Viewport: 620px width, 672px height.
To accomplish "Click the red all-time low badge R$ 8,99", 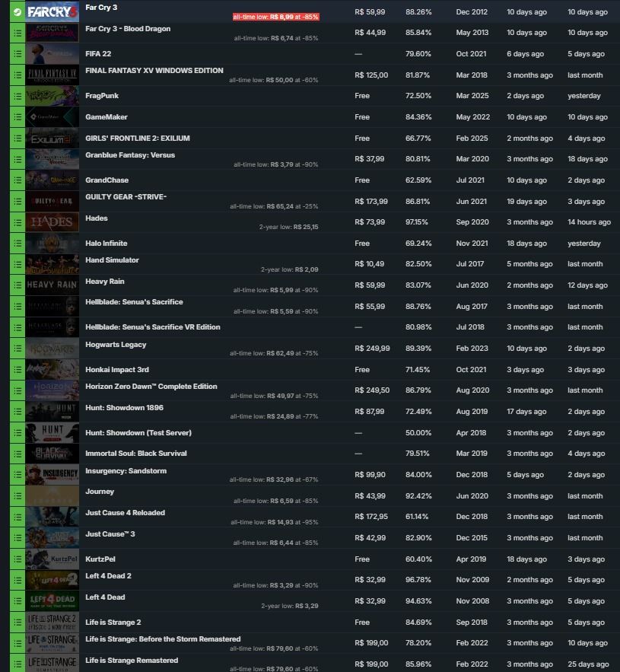I will click(276, 17).
